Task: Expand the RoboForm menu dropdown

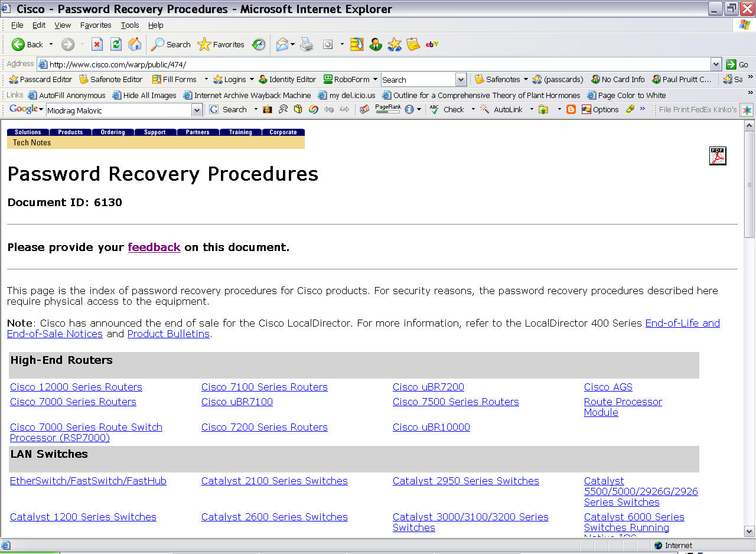Action: [x=375, y=79]
